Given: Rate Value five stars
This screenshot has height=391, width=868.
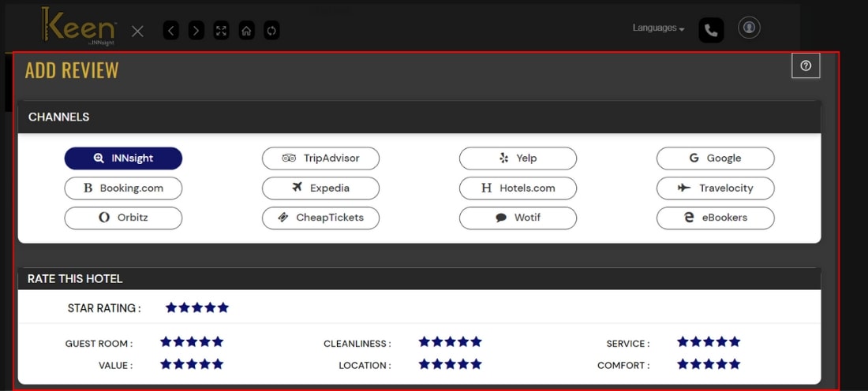Looking at the screenshot, I should click(x=218, y=364).
